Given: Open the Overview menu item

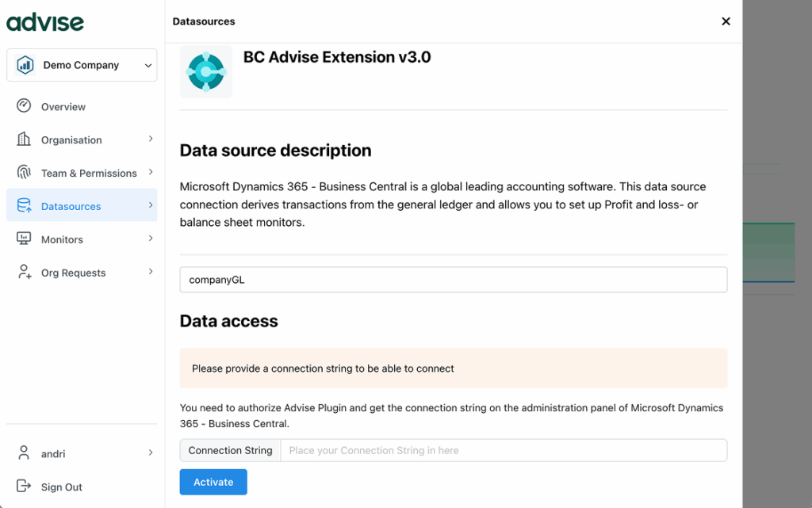Looking at the screenshot, I should click(63, 107).
